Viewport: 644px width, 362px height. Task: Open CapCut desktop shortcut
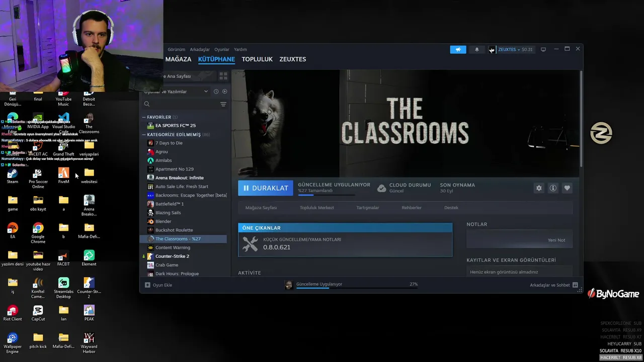pos(38,313)
